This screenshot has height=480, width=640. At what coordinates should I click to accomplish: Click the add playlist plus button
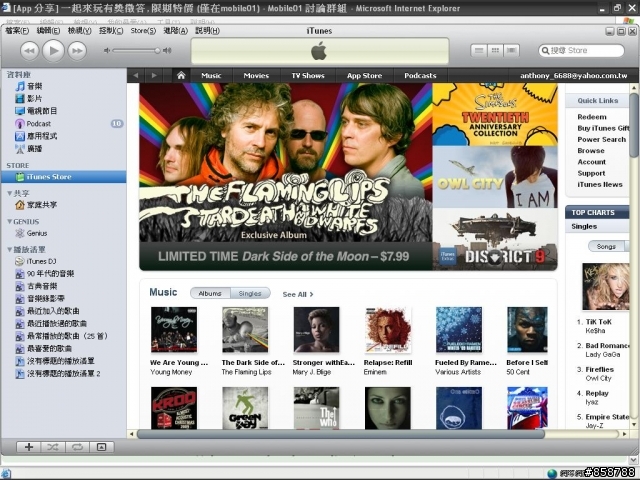29,447
